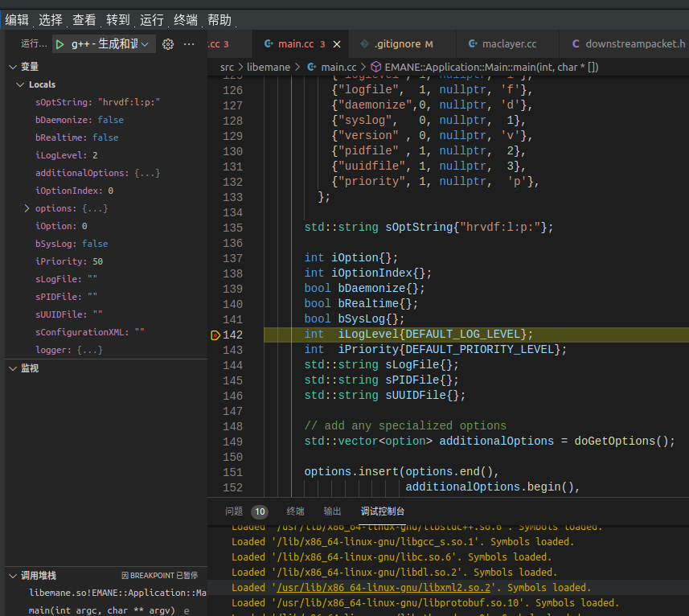Click the symbol icon before EMANE::Application::Main in breadcrumb
This screenshot has width=689, height=616.
(376, 68)
